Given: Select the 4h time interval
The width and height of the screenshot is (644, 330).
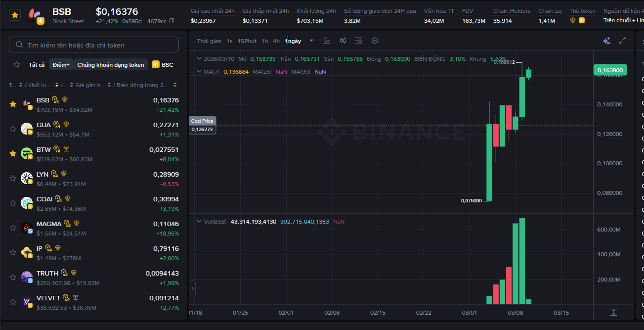Looking at the screenshot, I should [x=276, y=41].
